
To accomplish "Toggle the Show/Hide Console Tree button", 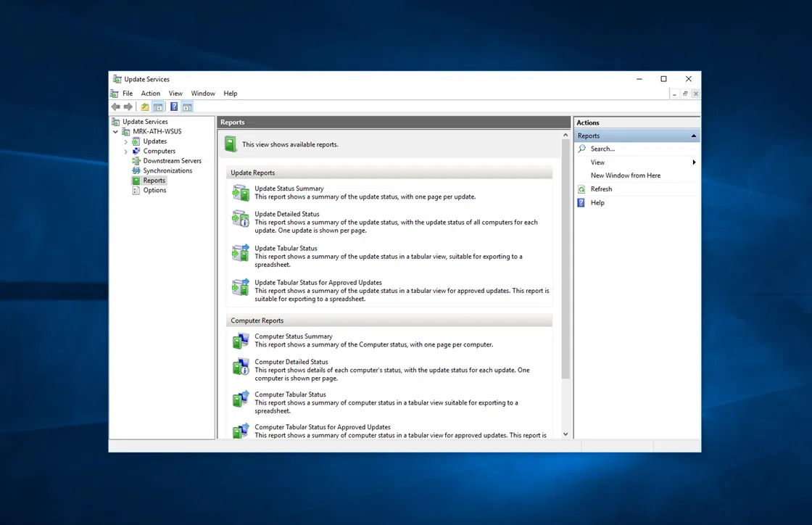I will point(158,107).
